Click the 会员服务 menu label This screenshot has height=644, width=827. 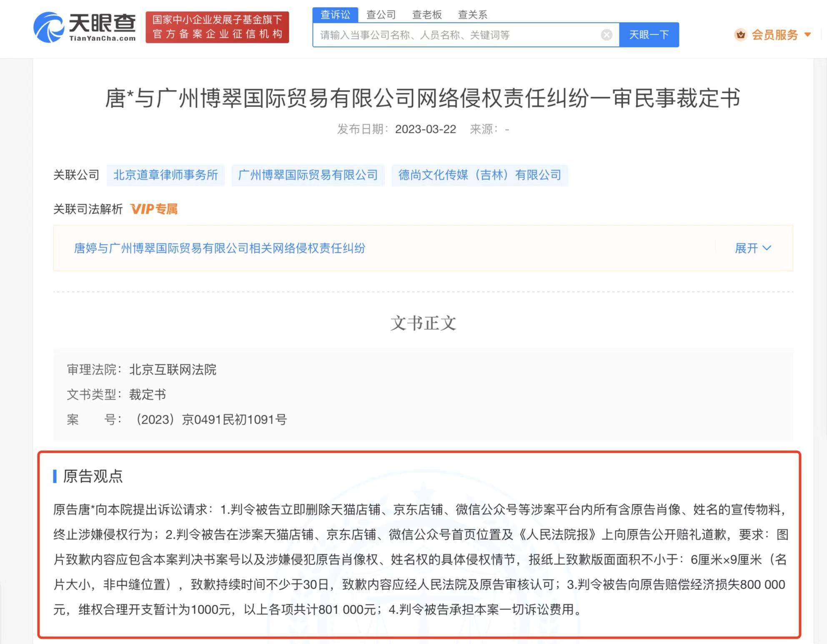tap(774, 35)
